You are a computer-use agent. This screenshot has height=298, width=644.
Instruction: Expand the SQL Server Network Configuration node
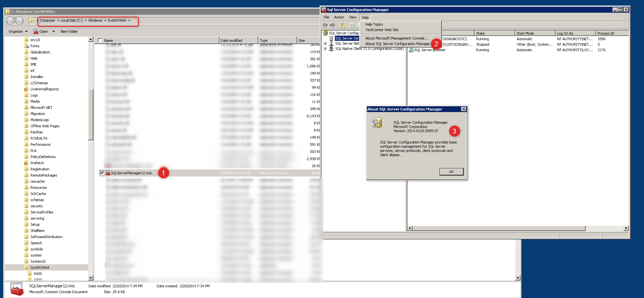coord(325,43)
